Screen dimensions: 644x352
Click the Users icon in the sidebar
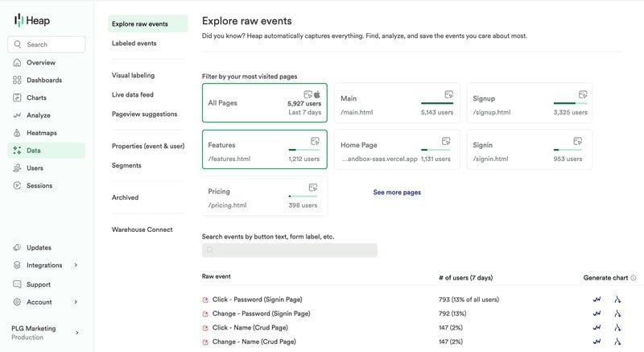(x=17, y=168)
